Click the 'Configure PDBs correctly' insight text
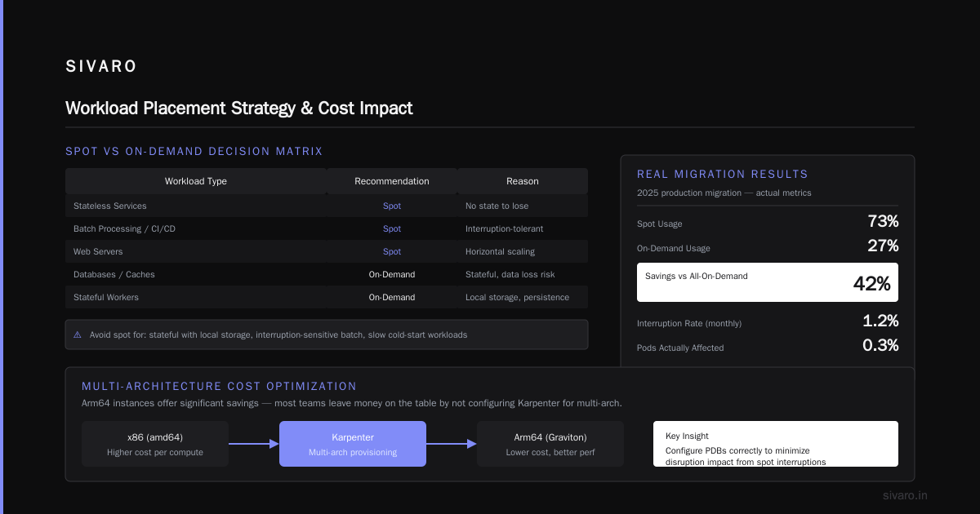Viewport: 980px width, 514px height. tap(746, 456)
